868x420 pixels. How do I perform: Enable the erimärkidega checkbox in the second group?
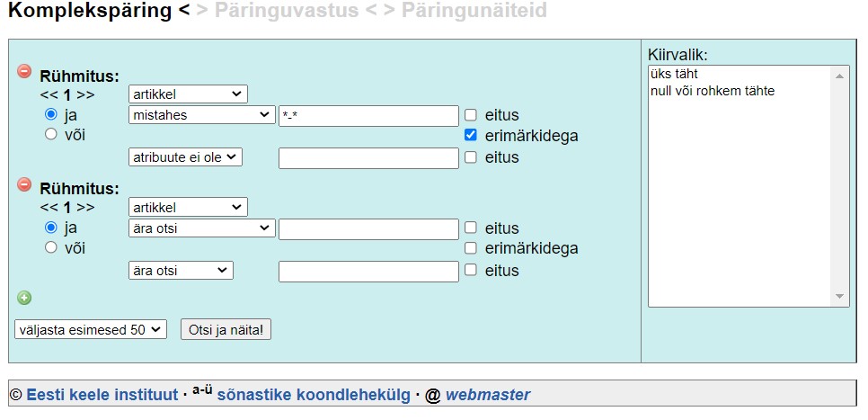[471, 248]
